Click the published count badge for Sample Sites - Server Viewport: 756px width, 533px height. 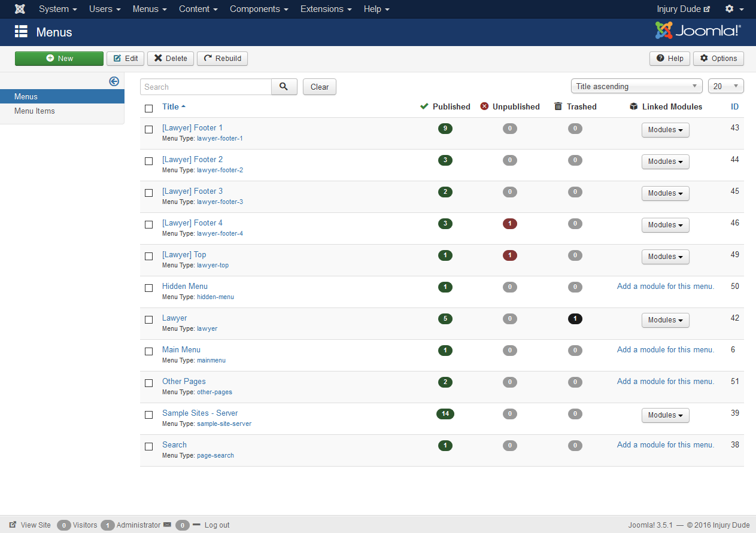445,414
